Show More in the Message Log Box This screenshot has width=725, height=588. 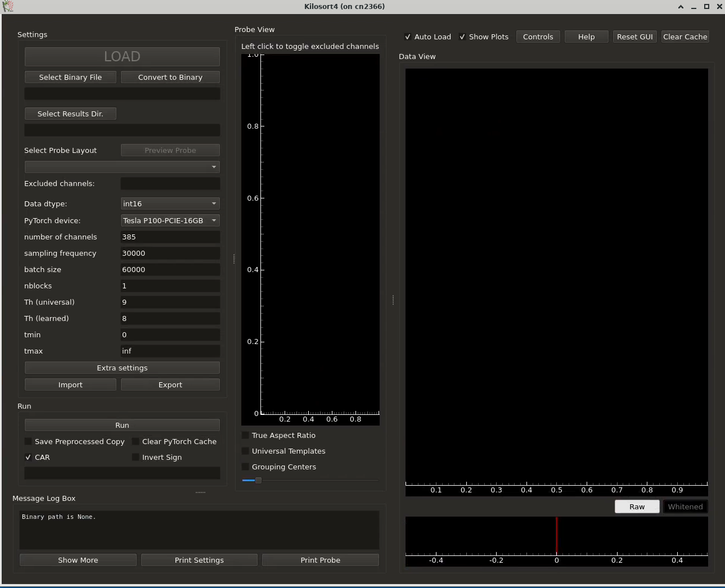78,559
